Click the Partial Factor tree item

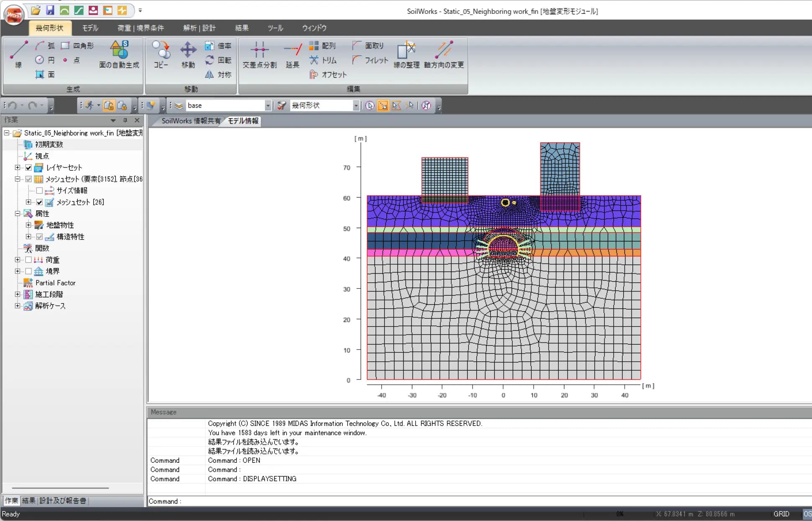coord(55,283)
